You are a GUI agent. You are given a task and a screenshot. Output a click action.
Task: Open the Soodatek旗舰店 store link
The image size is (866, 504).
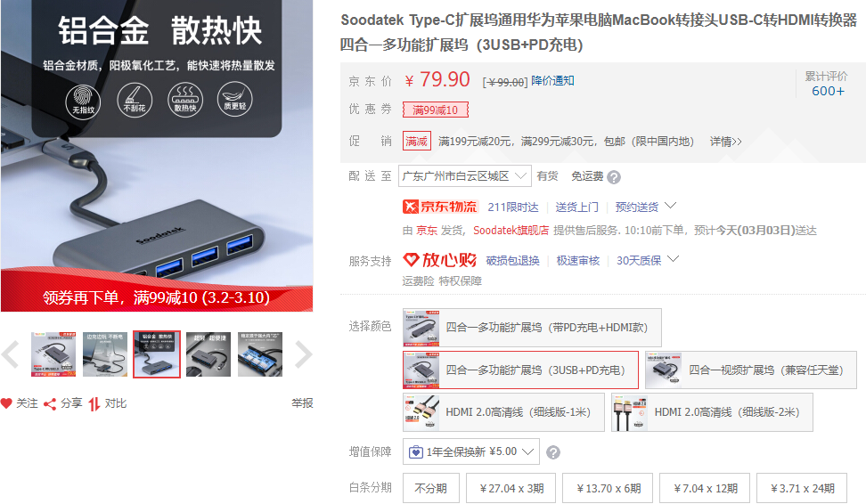point(511,231)
